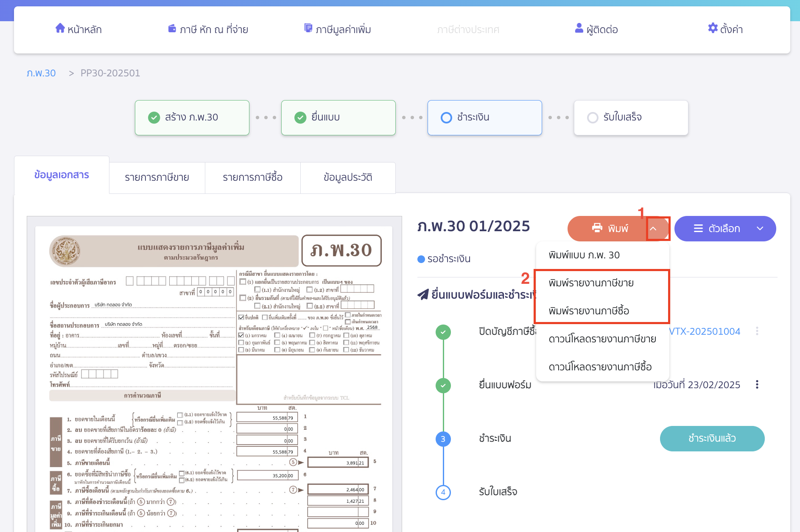The height and width of the screenshot is (532, 800).
Task: Download purchase tax report from menu
Action: [x=600, y=367]
